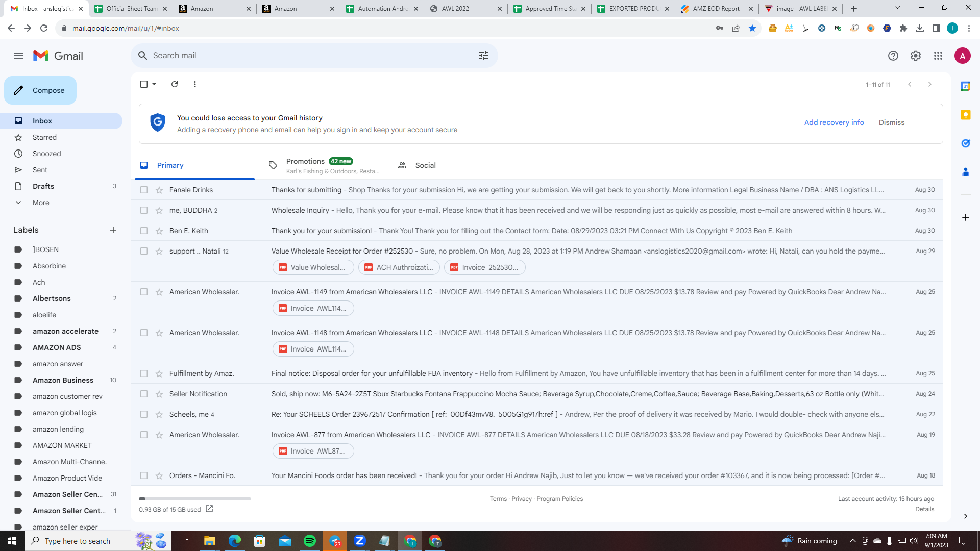The width and height of the screenshot is (980, 551).
Task: Dismiss the recovery warning banner
Action: coord(892,122)
